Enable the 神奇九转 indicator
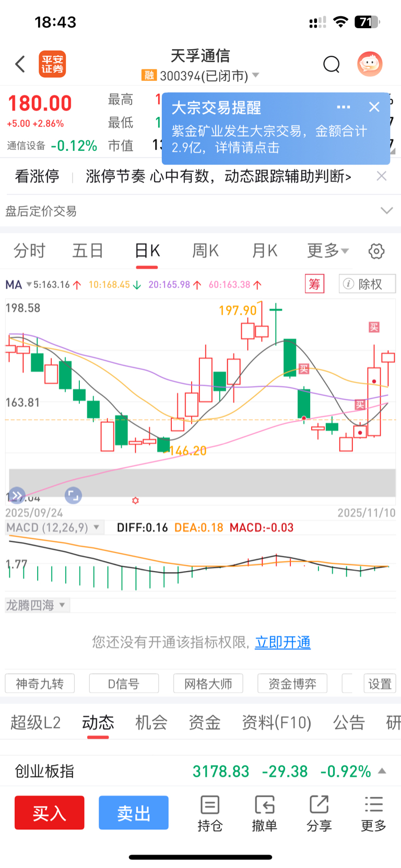 tap(40, 683)
